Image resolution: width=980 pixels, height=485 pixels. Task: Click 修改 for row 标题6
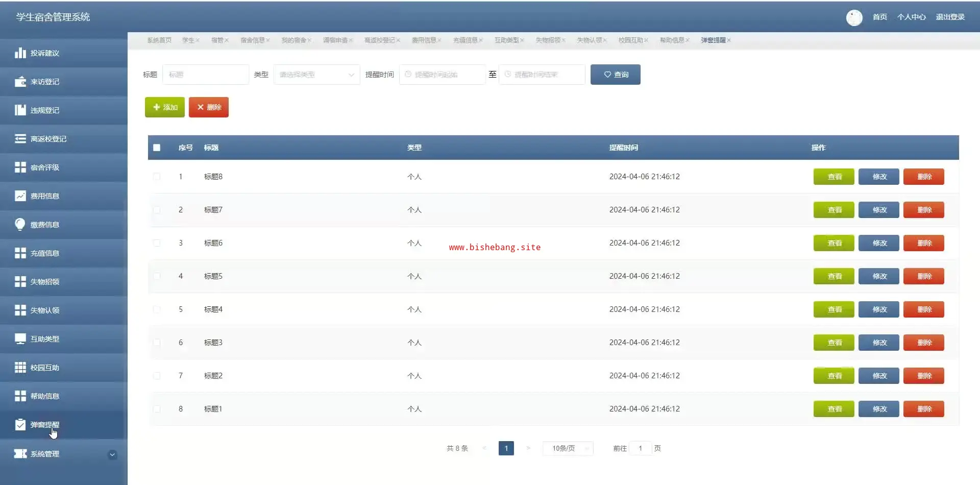click(x=879, y=243)
